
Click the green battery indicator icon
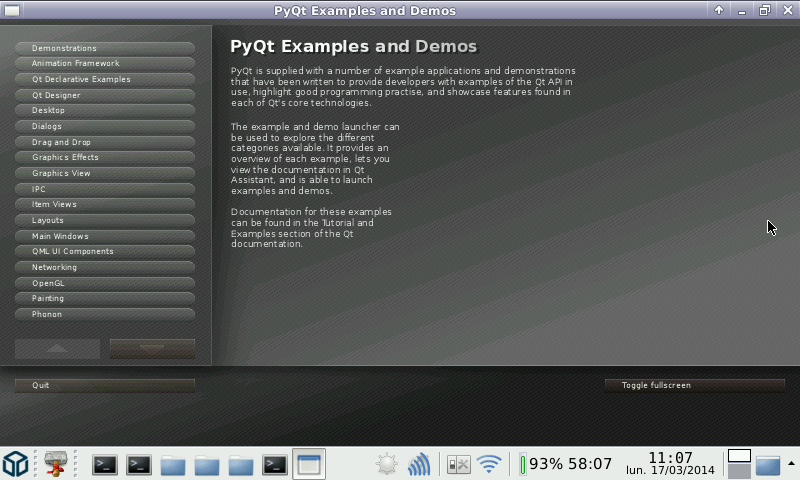point(523,464)
